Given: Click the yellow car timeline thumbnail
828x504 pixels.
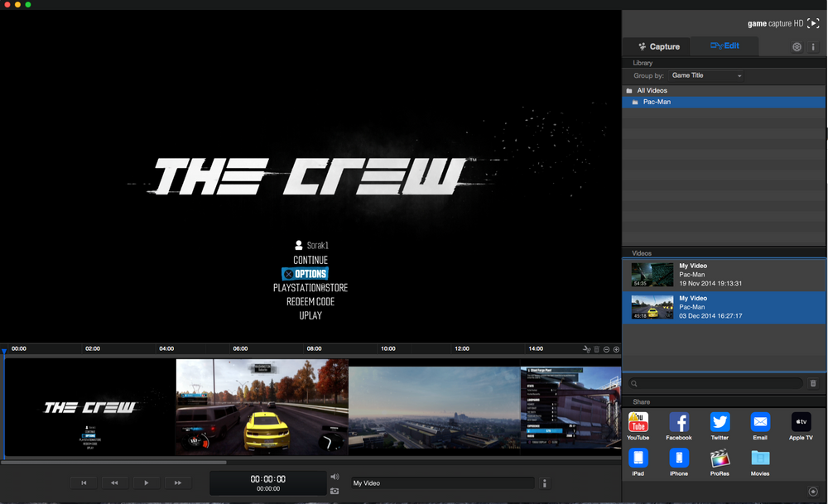Looking at the screenshot, I should coord(262,407).
